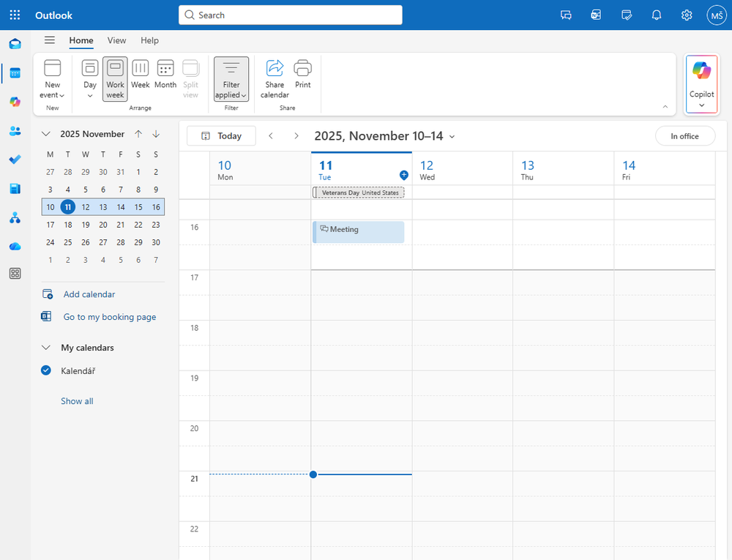
Task: Click the Search input field
Action: [x=291, y=15]
